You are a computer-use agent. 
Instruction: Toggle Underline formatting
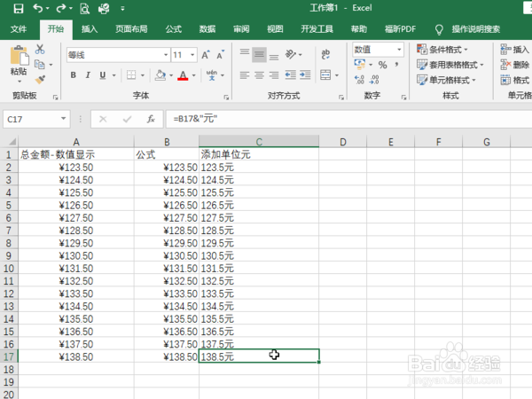click(x=103, y=75)
